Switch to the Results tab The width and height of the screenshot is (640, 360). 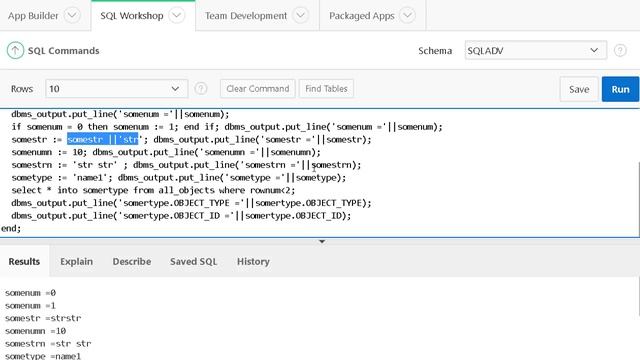point(24,261)
